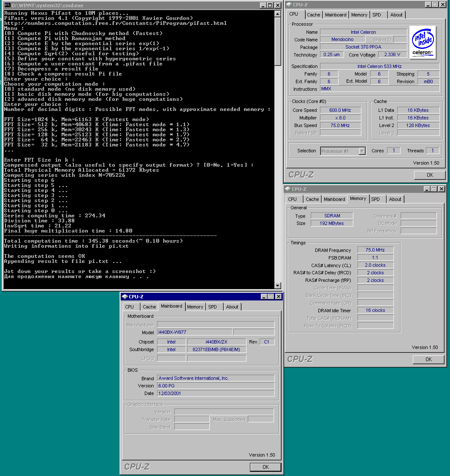The image size is (450, 476).
Task: Click the 6.00 PG BIOS version field
Action: coord(216,386)
